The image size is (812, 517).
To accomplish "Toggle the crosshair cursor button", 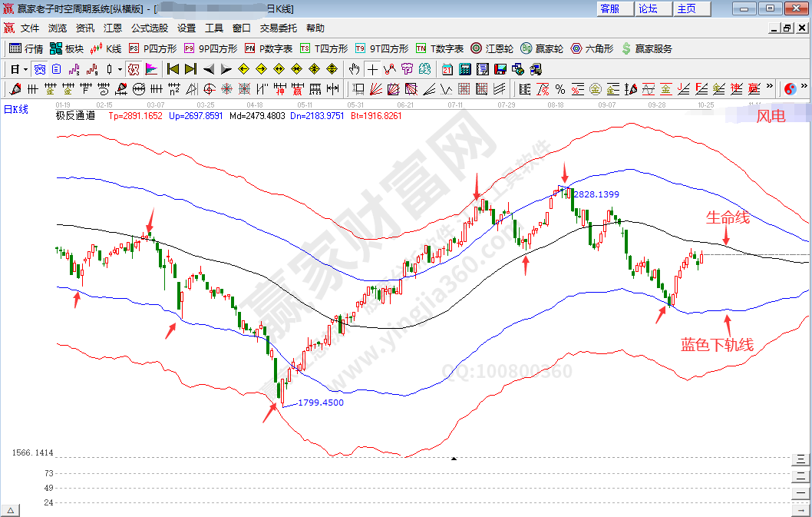I will coord(372,69).
